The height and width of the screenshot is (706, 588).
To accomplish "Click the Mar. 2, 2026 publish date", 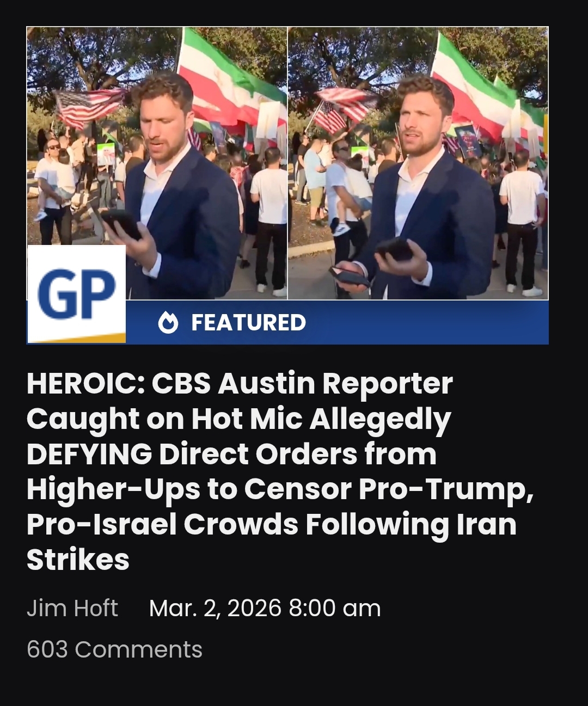I will pos(265,608).
